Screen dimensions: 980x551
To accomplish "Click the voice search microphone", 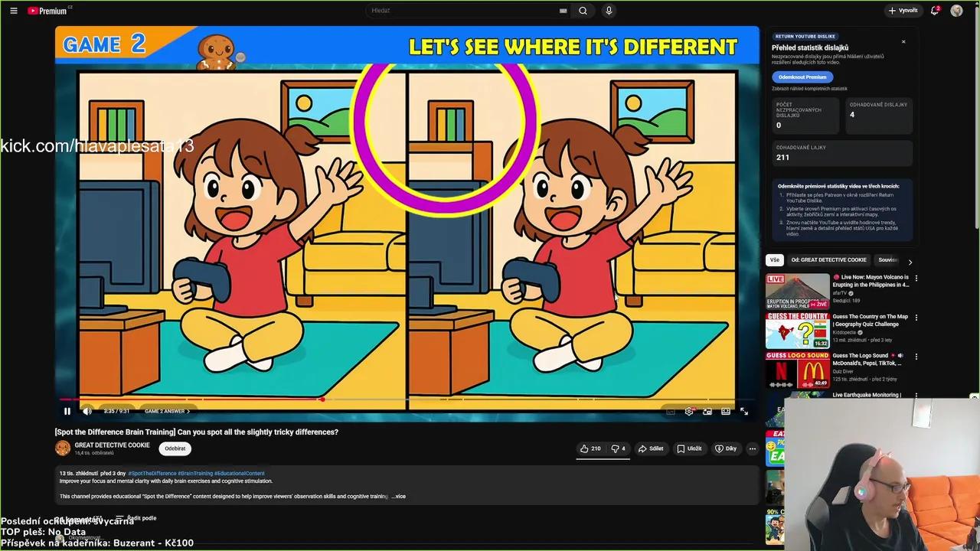I will click(x=608, y=11).
